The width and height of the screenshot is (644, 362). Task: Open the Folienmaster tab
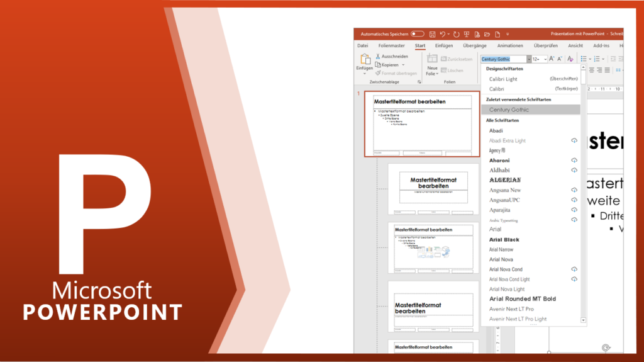391,45
